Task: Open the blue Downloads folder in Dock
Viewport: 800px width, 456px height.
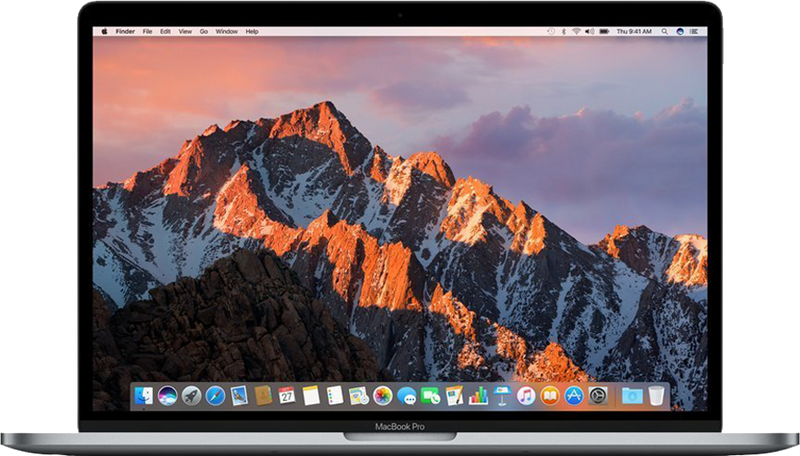Action: tap(632, 395)
